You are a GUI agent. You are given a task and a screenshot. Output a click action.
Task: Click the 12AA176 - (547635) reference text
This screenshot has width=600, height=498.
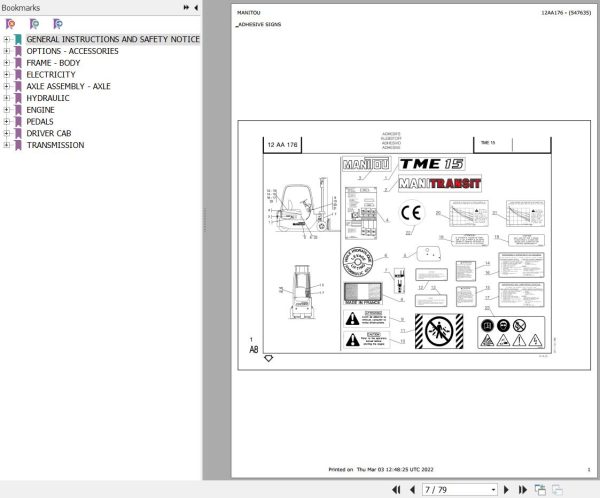click(566, 13)
